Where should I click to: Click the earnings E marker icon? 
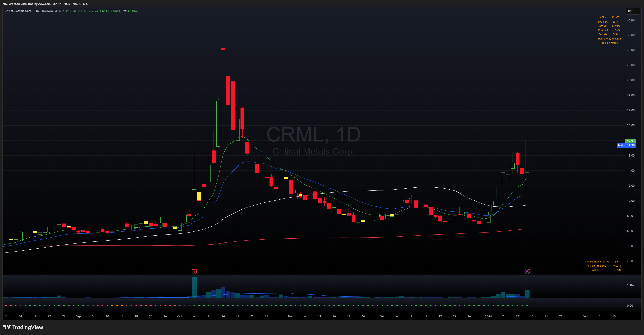pos(194,272)
